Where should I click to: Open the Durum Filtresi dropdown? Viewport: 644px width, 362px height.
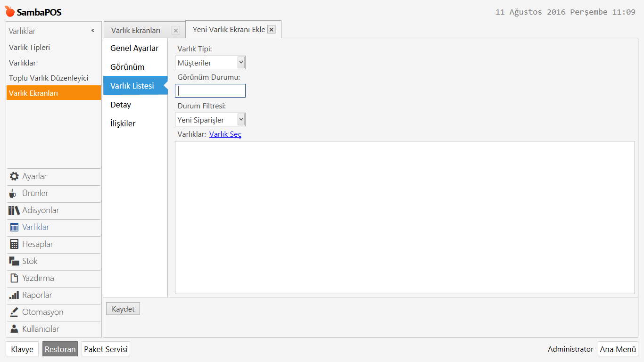click(x=241, y=119)
